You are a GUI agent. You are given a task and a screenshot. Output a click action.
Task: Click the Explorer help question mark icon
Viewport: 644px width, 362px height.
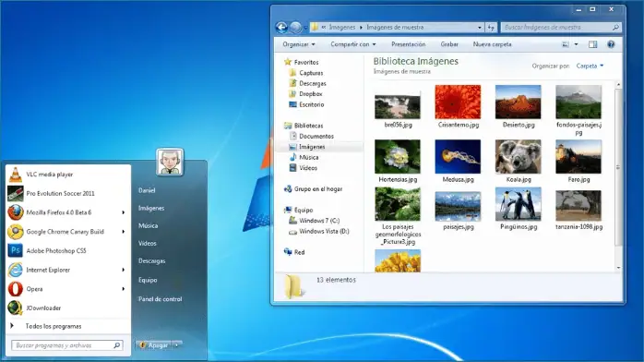[611, 44]
